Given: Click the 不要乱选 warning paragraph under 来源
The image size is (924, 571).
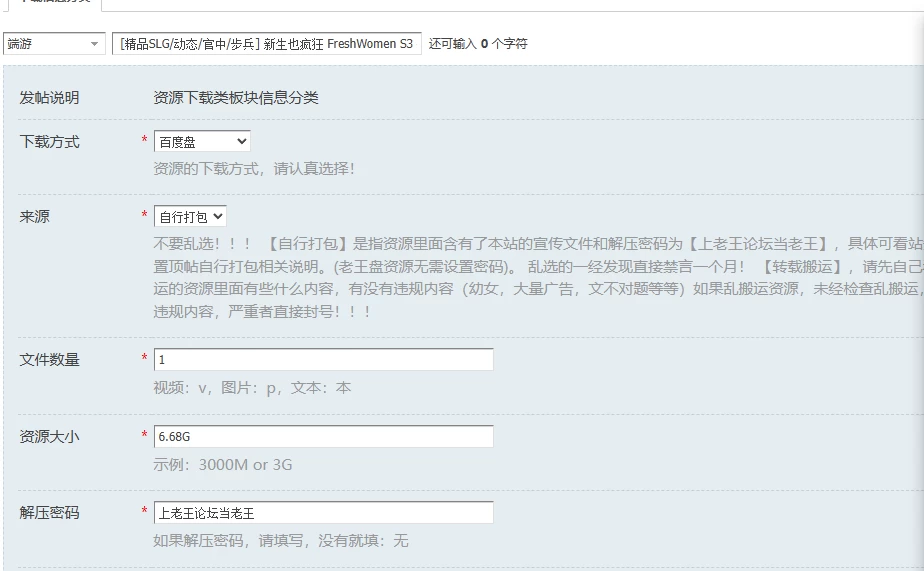Looking at the screenshot, I should [538, 278].
